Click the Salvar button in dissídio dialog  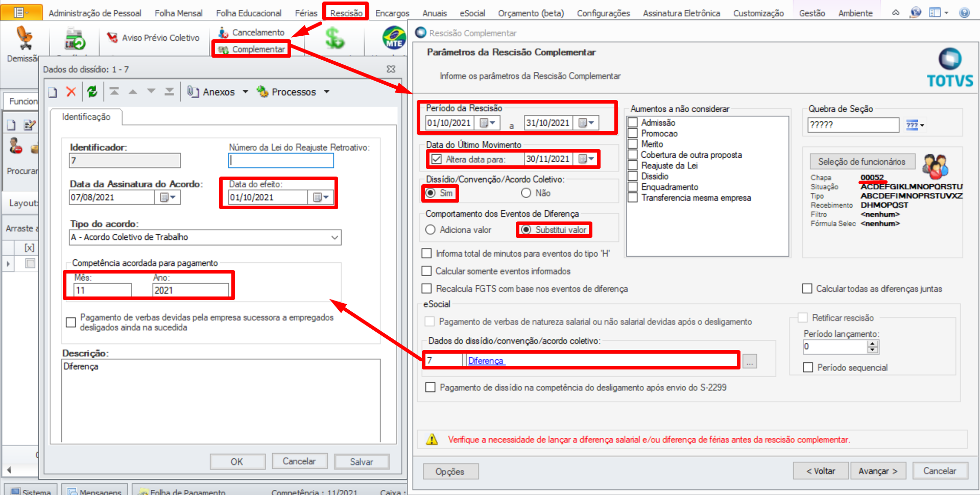click(x=361, y=462)
